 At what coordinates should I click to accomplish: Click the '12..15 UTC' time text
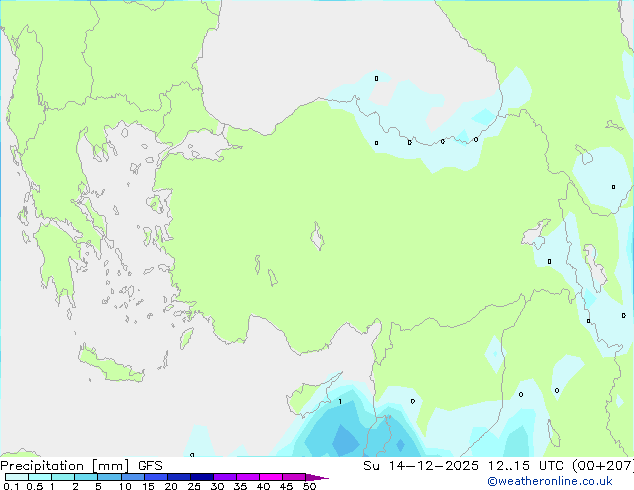pos(526,466)
